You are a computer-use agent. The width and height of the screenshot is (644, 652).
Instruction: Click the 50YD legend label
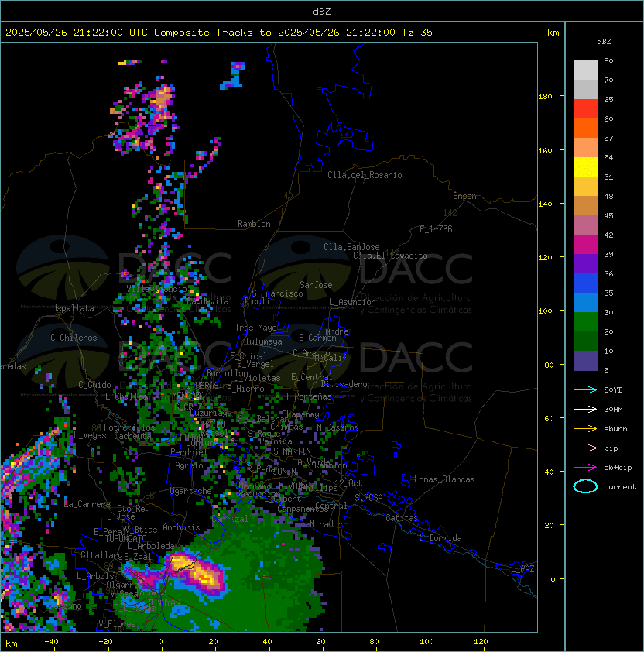tap(613, 389)
